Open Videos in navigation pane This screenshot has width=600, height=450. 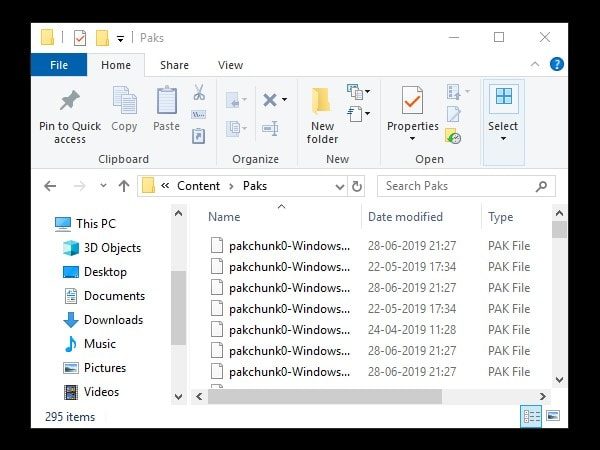tap(91, 392)
